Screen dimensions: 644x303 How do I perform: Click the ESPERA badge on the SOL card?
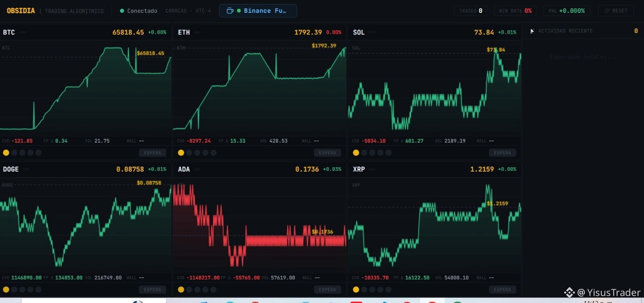click(502, 153)
